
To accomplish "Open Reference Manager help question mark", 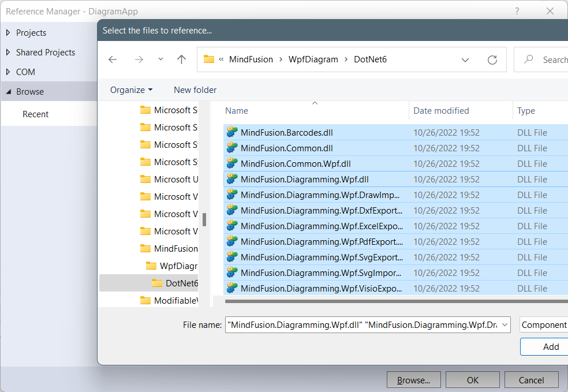I will (x=517, y=11).
